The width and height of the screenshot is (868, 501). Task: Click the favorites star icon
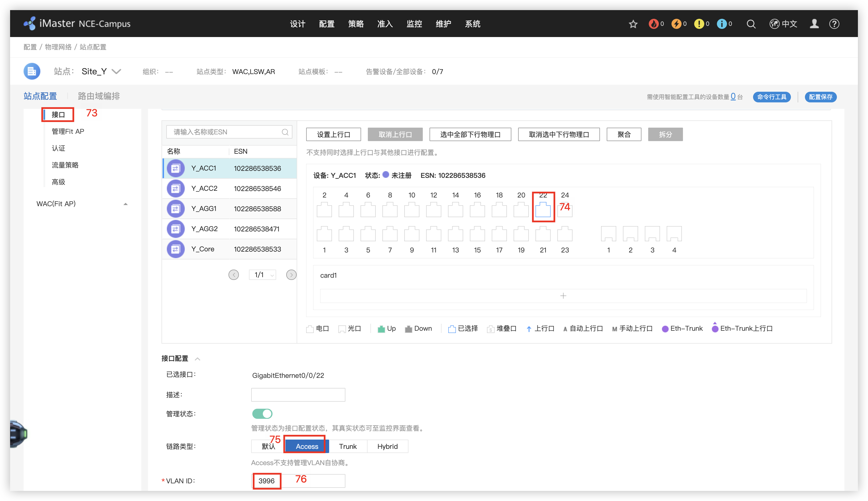pyautogui.click(x=633, y=24)
